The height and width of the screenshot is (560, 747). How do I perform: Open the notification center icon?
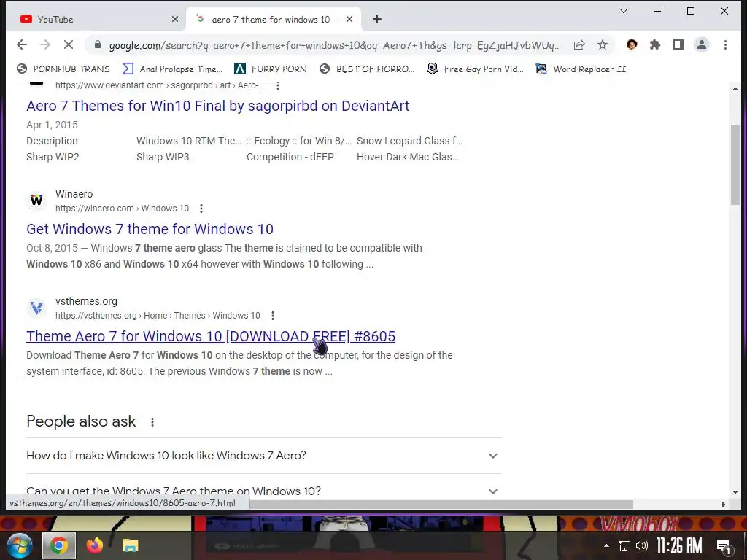pyautogui.click(x=724, y=546)
